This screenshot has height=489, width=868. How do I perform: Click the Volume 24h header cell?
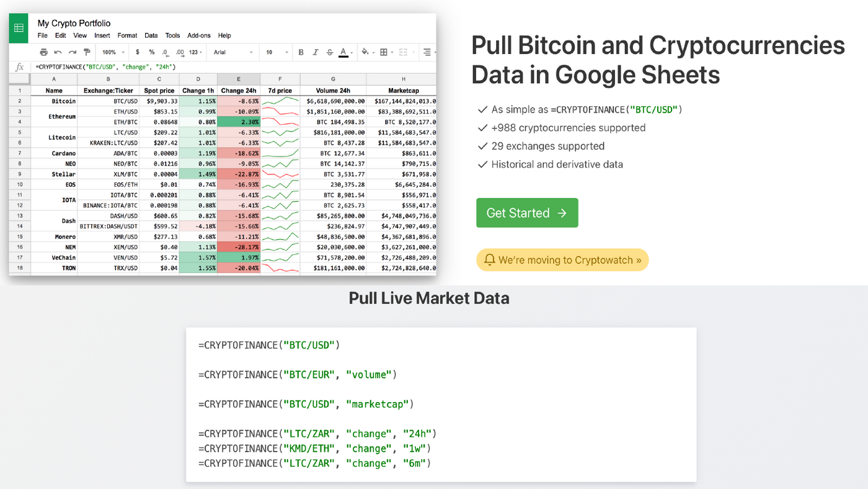tap(333, 91)
